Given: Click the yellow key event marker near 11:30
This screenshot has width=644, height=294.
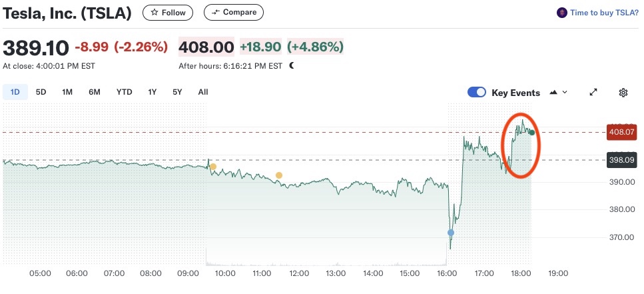Looking at the screenshot, I should pos(279,175).
